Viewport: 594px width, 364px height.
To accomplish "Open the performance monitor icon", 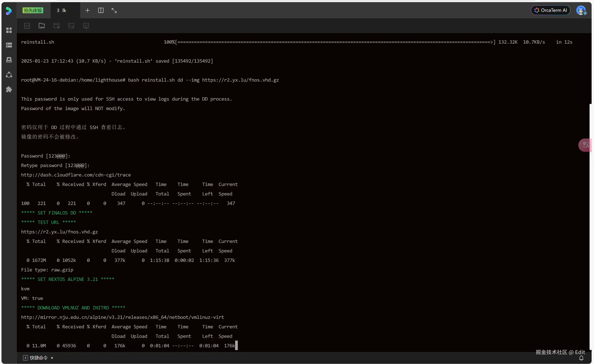I will click(86, 26).
